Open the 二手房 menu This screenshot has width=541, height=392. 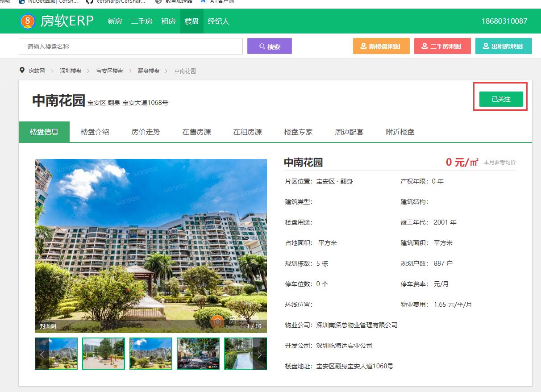click(x=141, y=21)
